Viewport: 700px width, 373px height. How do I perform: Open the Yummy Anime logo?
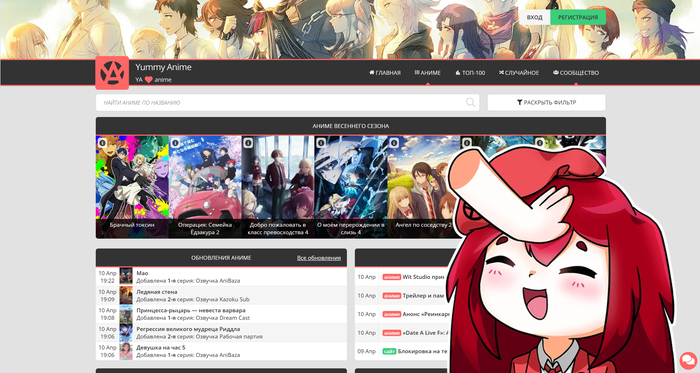click(x=112, y=73)
